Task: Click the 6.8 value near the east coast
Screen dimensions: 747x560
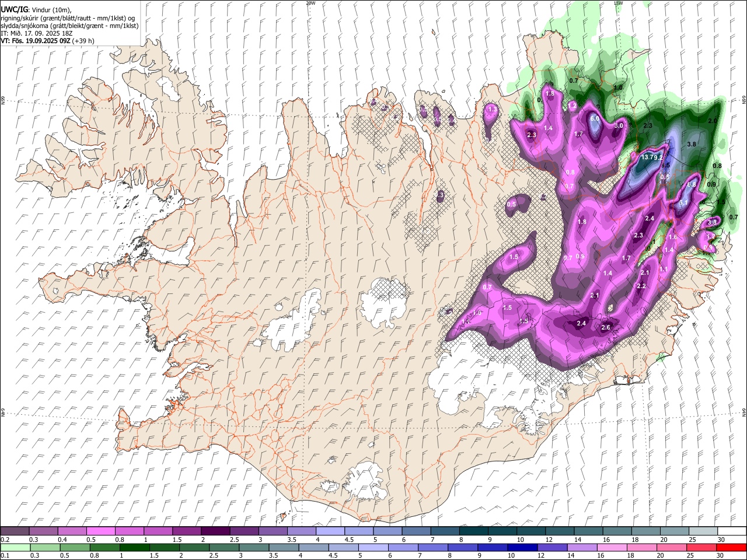Action: (x=692, y=184)
